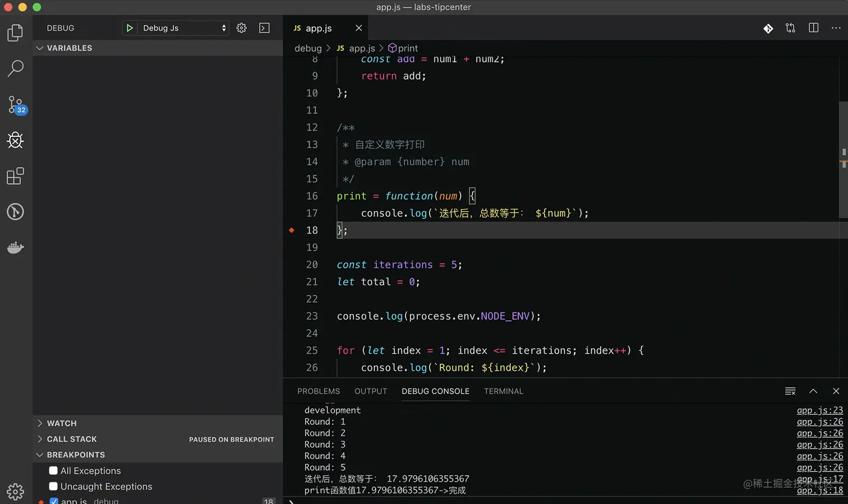Start debugging with the green play button
The image size is (848, 504).
(130, 28)
